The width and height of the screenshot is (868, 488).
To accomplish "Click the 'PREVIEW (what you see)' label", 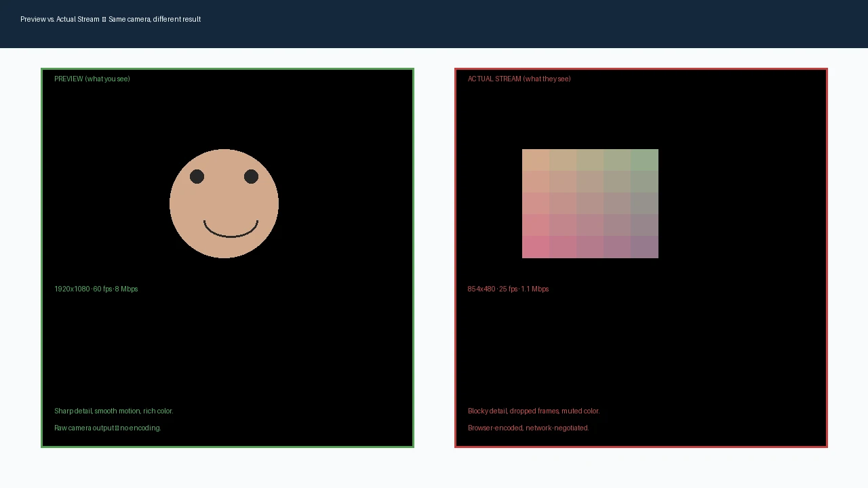I will (92, 79).
